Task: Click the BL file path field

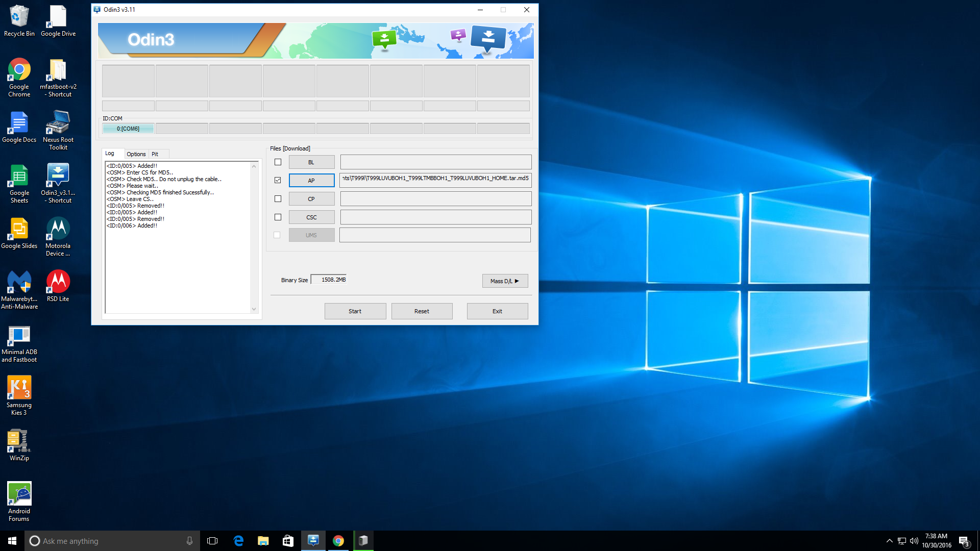Action: pyautogui.click(x=435, y=162)
